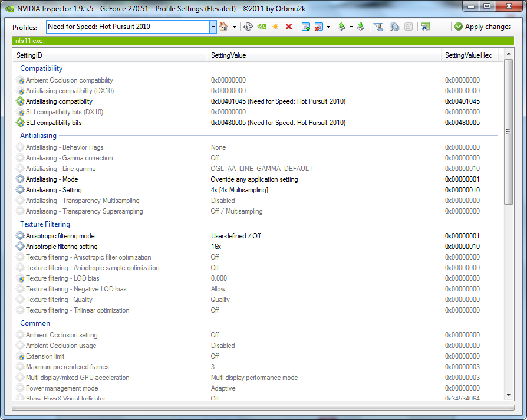
Task: Create a new profile with the star icon
Action: click(275, 27)
